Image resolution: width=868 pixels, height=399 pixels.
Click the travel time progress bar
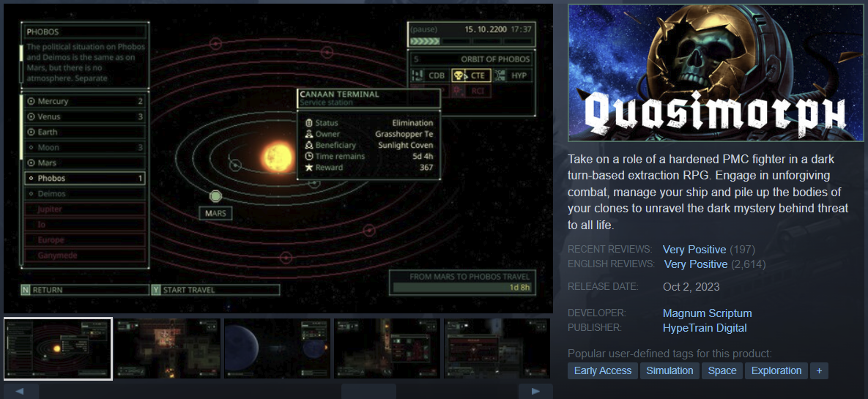click(461, 288)
